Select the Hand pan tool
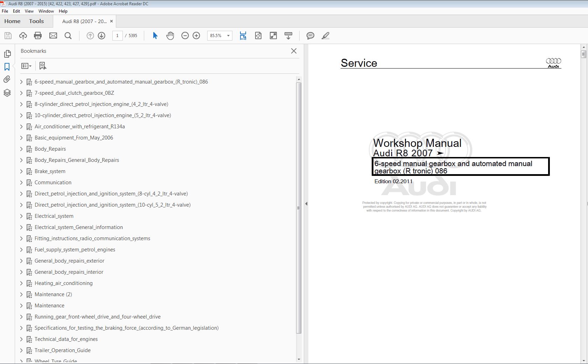588x364 pixels. coord(170,36)
